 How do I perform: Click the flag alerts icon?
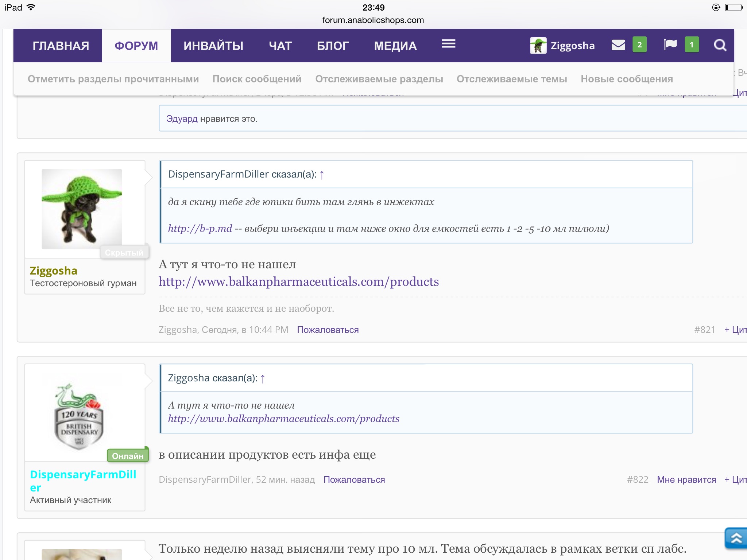point(670,45)
